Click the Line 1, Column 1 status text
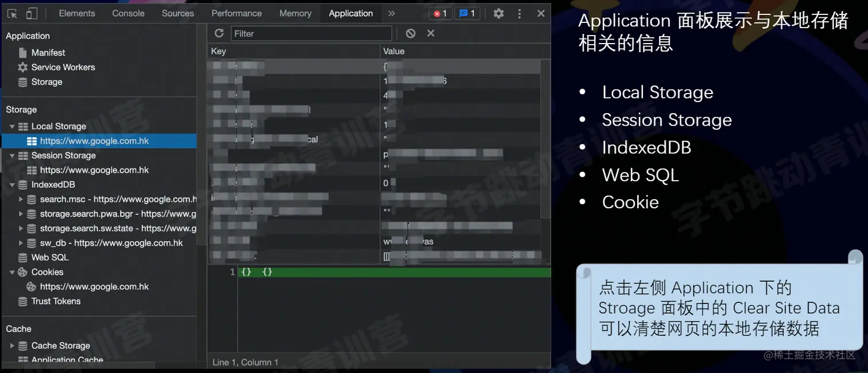Viewport: 868px width, 373px height. pos(245,362)
